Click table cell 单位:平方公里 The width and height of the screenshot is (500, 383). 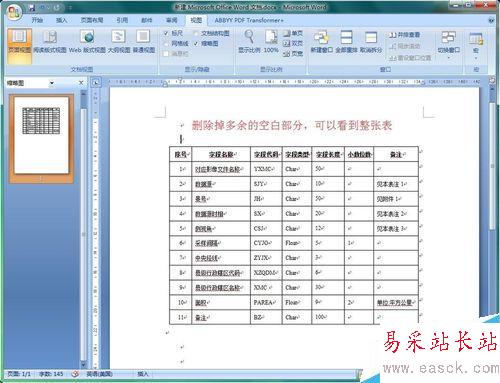coord(396,302)
